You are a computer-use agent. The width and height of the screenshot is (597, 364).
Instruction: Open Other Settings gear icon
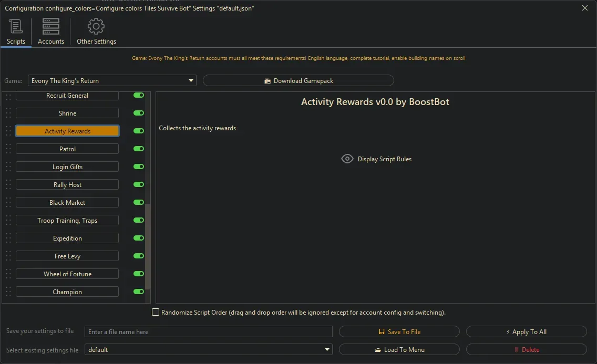(x=96, y=25)
